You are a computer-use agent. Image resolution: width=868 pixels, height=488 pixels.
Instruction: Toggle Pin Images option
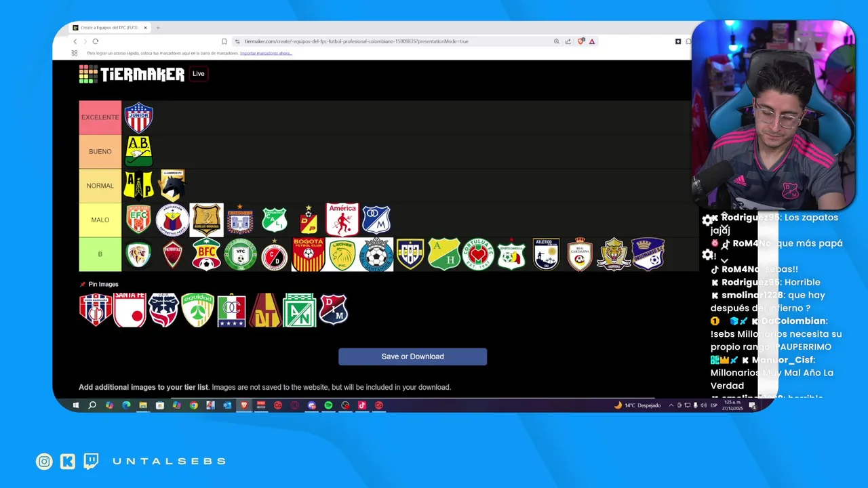click(x=99, y=284)
